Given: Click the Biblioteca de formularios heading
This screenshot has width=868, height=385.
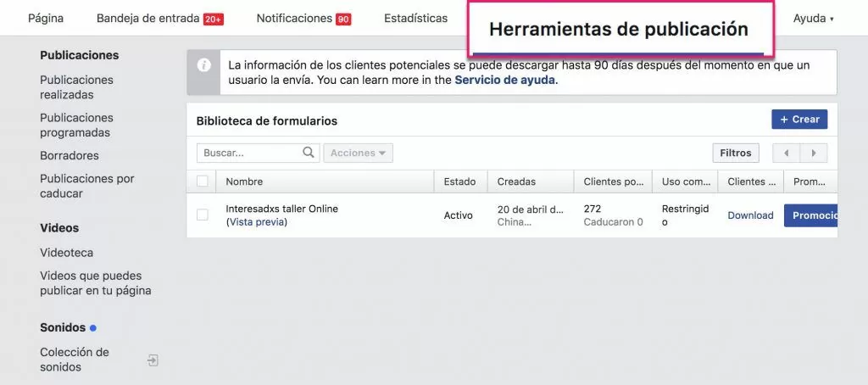Looking at the screenshot, I should point(267,120).
